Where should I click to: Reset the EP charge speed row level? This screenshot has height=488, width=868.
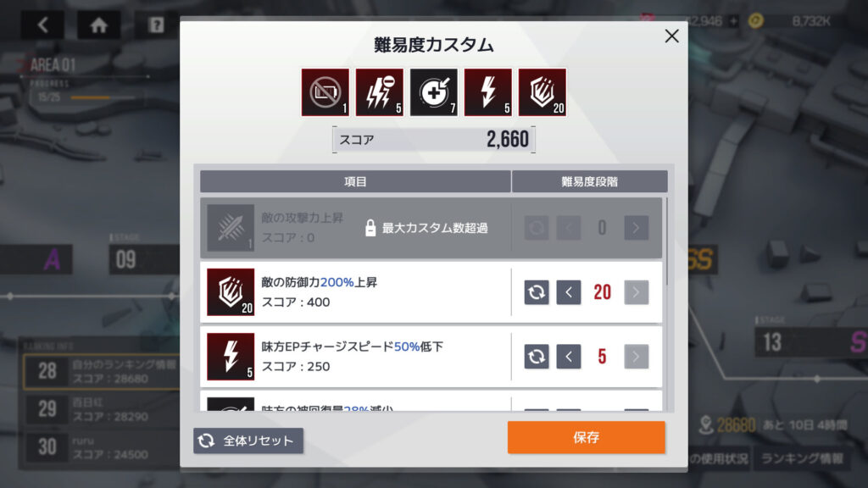pos(537,357)
